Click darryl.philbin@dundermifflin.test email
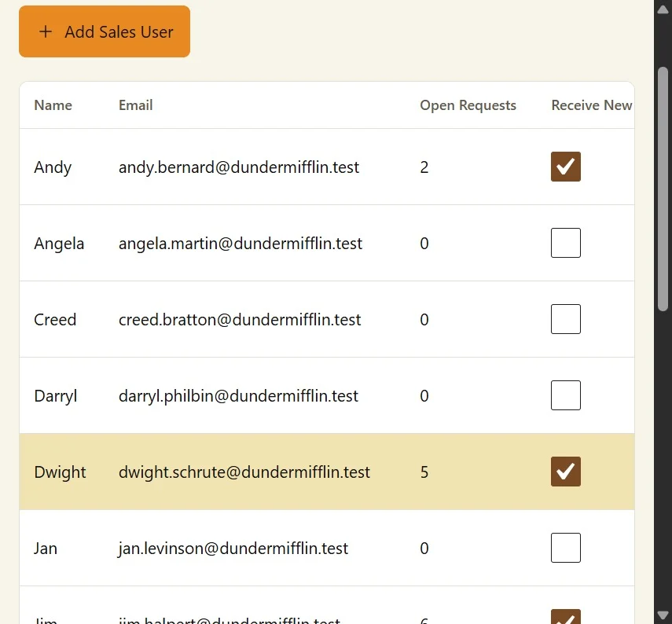Viewport: 672px width, 624px height. click(x=238, y=396)
